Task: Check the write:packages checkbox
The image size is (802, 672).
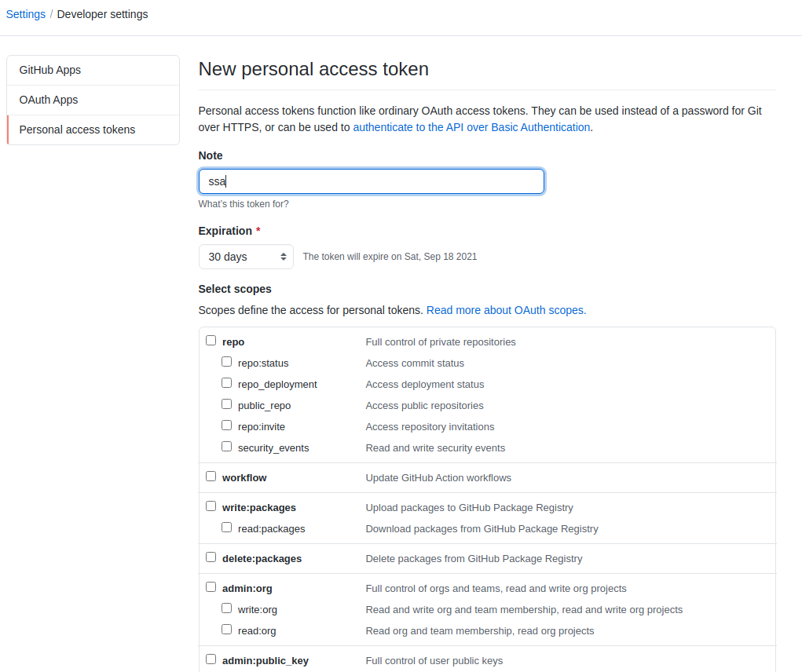Action: pyautogui.click(x=211, y=506)
